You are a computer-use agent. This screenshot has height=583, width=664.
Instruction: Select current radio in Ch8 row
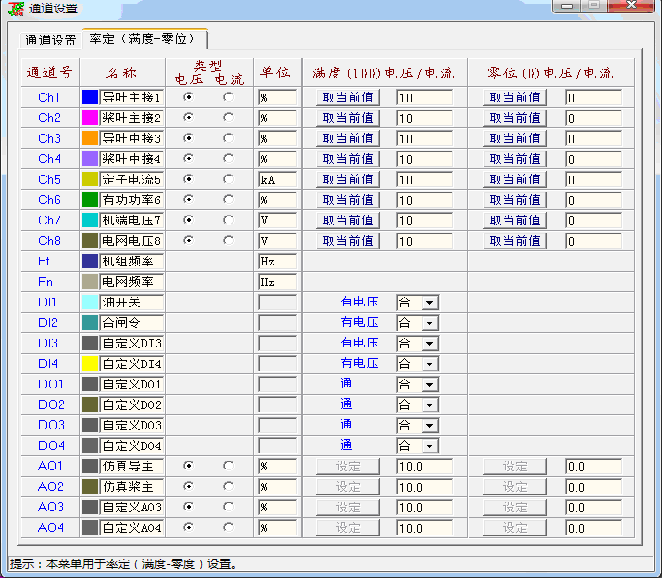(228, 240)
